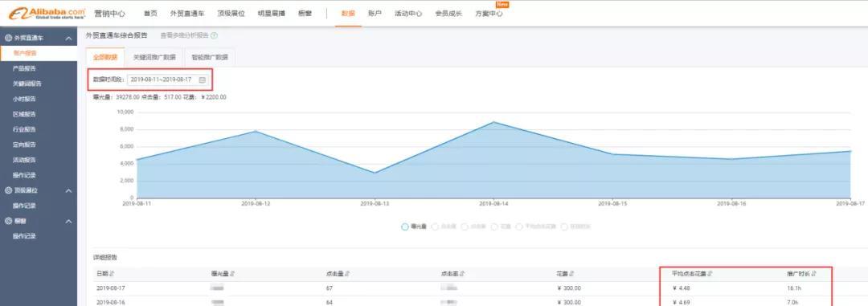Click the gear icon beside sidebar 顶级展位
868x306 pixels.
coord(8,190)
